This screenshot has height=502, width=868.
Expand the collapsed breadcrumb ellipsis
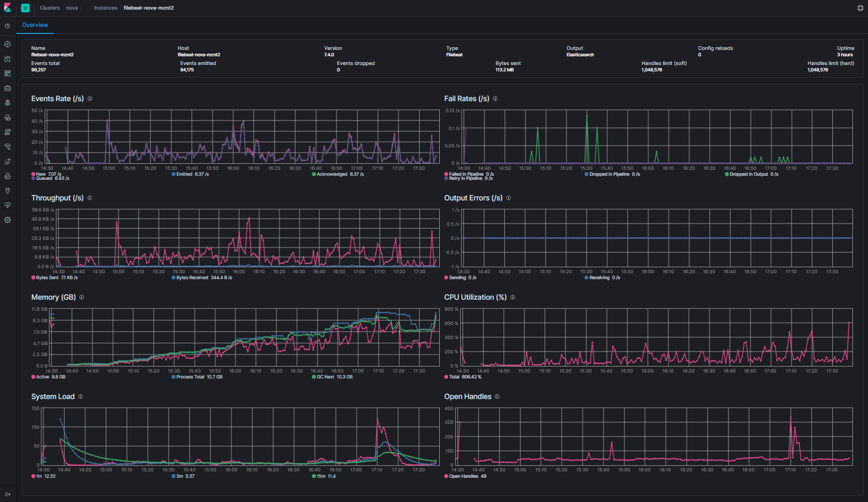[86, 8]
